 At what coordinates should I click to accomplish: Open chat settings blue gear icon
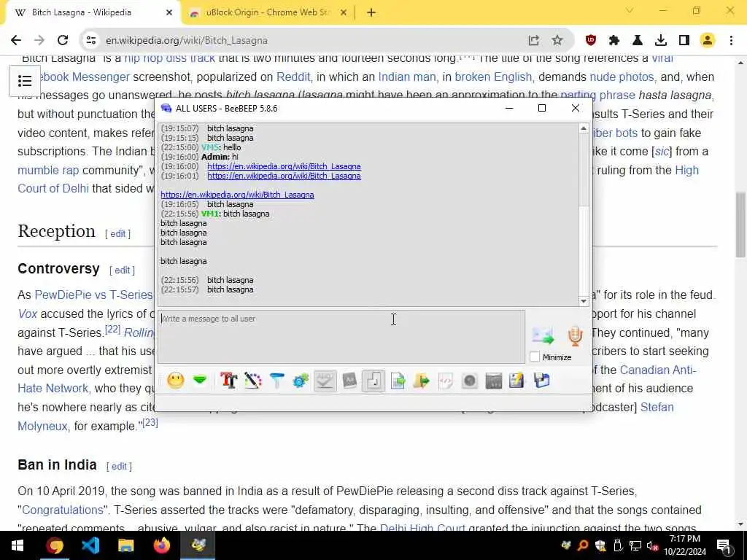(x=301, y=381)
